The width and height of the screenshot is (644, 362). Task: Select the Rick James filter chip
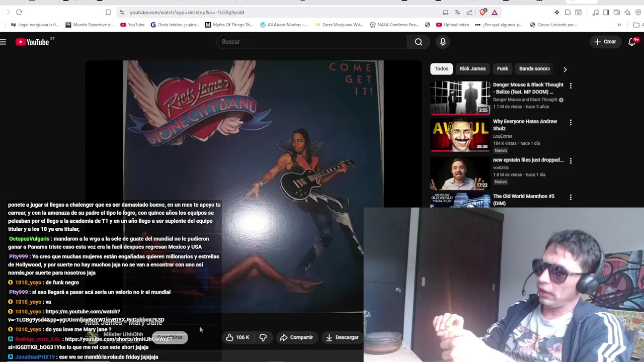pyautogui.click(x=472, y=69)
